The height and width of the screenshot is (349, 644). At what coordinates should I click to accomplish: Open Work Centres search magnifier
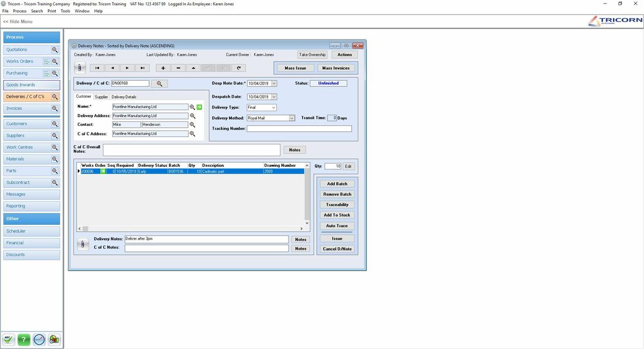pyautogui.click(x=54, y=148)
